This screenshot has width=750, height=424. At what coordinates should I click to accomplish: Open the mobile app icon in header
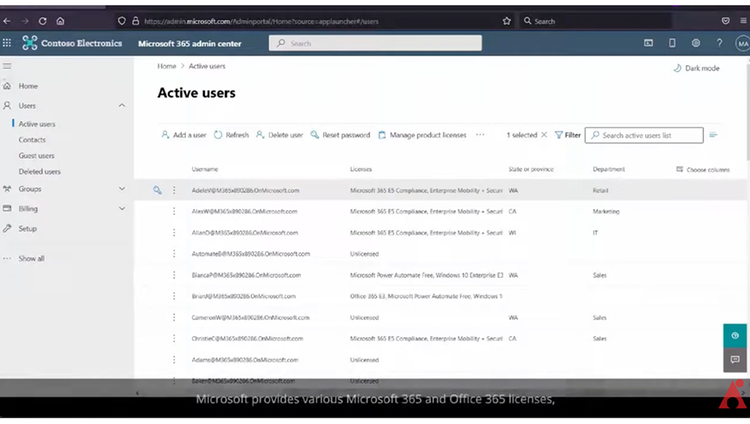[x=672, y=43]
